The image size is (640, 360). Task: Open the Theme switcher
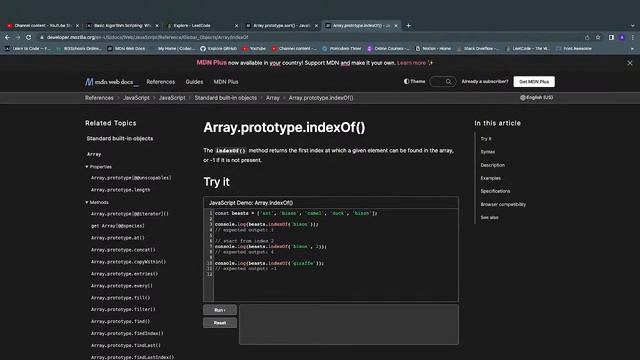(414, 82)
